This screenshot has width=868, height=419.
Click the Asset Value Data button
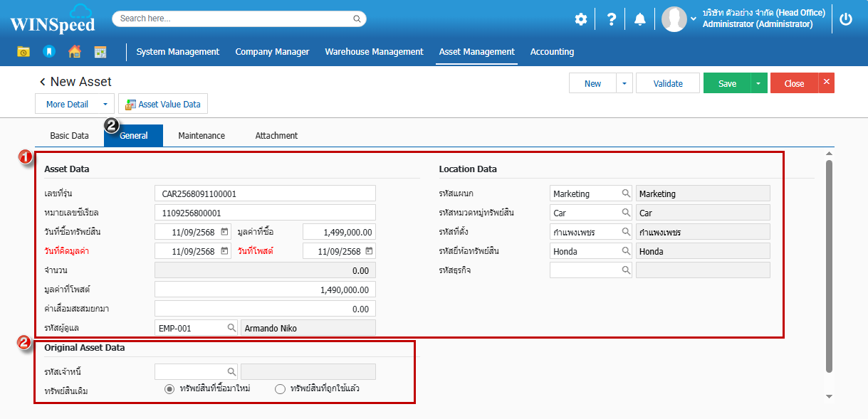pos(163,105)
